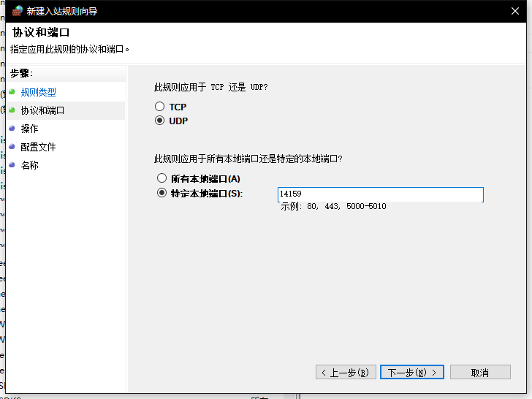
Task: Click the purple bullet beside 操作
Action: (12, 129)
